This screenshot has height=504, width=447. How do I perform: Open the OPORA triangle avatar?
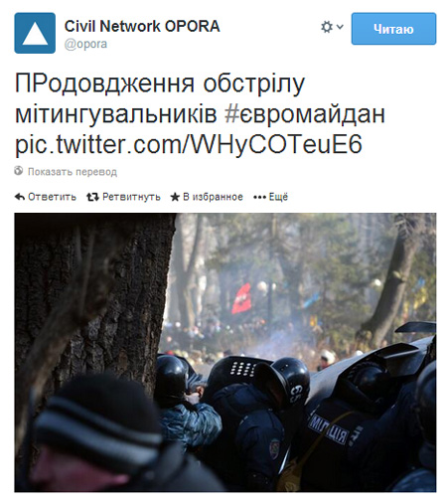coord(35,33)
